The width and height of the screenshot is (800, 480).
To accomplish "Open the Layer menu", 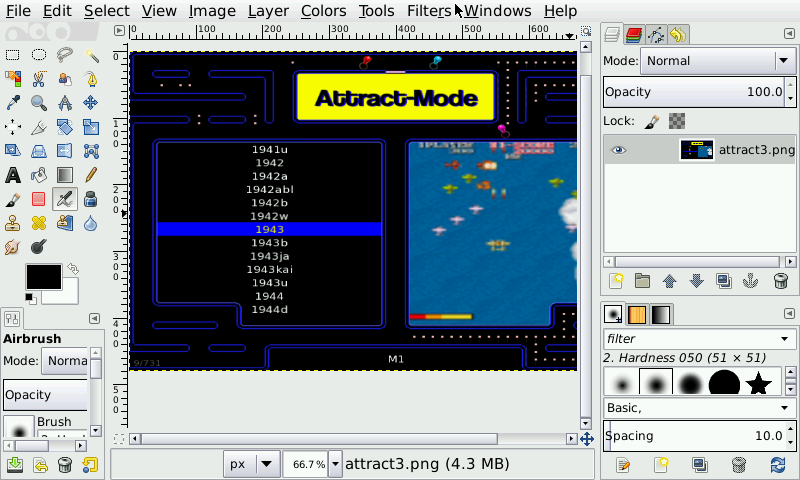I will (x=268, y=11).
